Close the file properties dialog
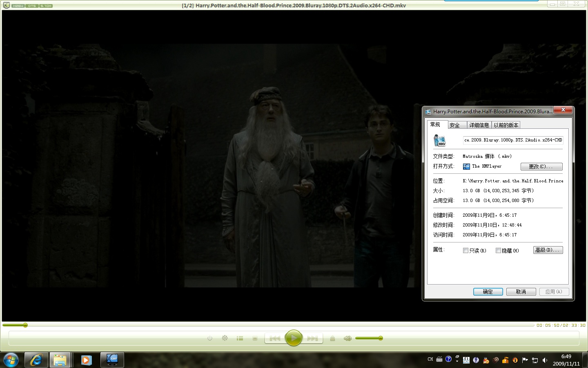Image resolution: width=588 pixels, height=368 pixels. click(563, 110)
